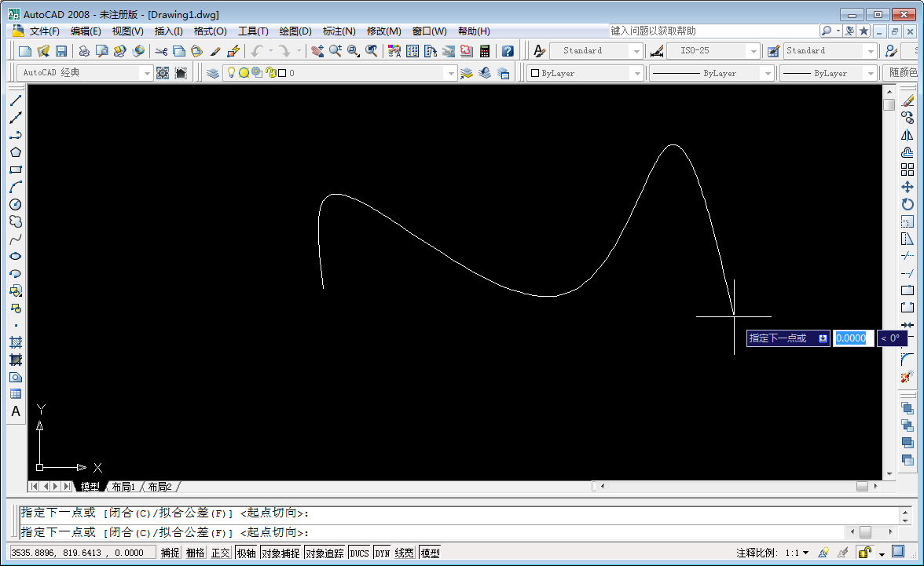Toggle the 栅格 grid display
924x566 pixels.
pos(196,552)
